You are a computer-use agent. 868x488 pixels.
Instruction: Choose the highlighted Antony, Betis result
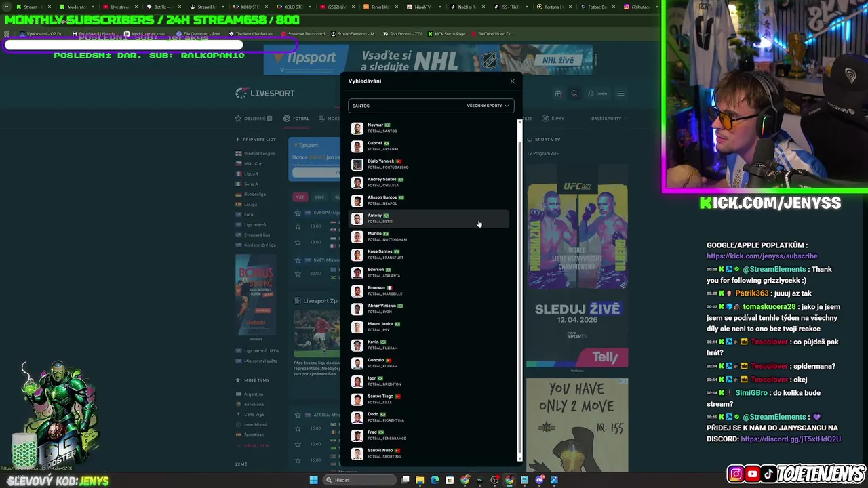tap(429, 218)
